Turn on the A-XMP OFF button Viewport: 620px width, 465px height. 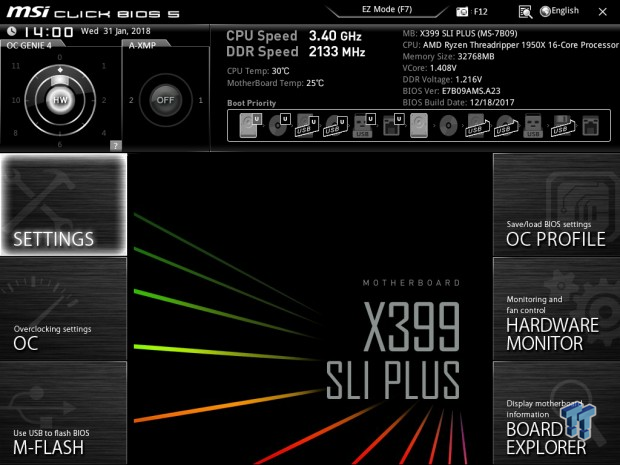[x=165, y=100]
